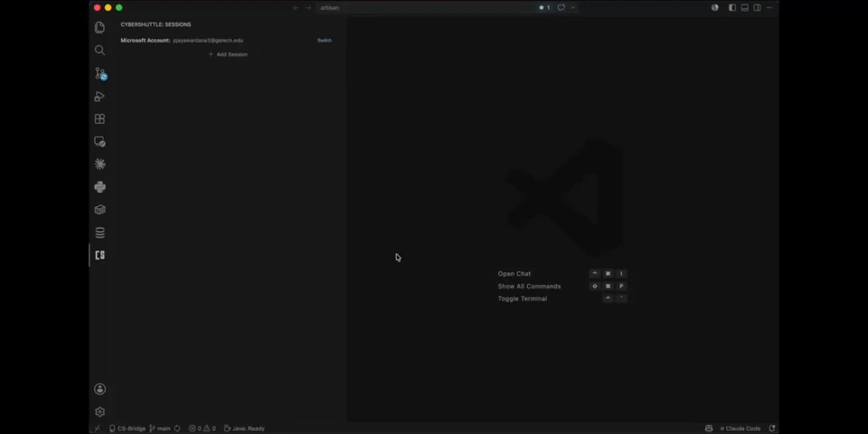Open the Python view in activity bar

tap(99, 187)
